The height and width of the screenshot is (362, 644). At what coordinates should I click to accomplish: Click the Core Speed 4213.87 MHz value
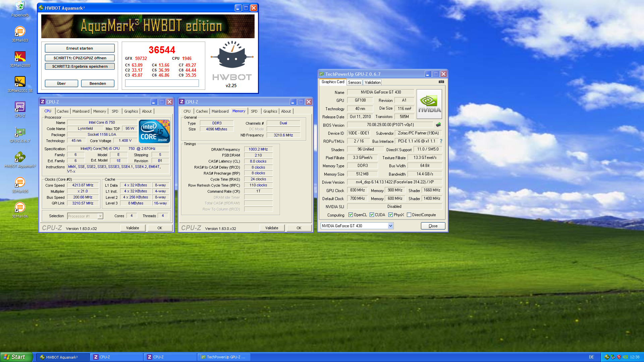point(83,185)
